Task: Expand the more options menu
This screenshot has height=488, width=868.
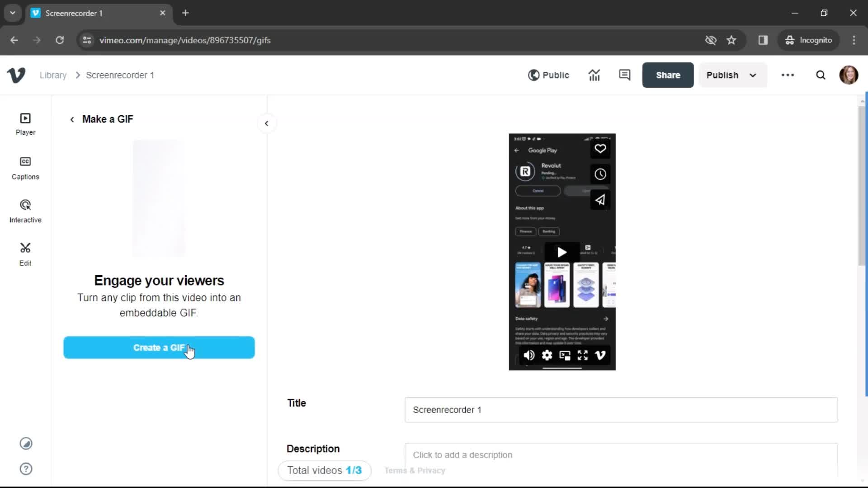Action: click(788, 75)
